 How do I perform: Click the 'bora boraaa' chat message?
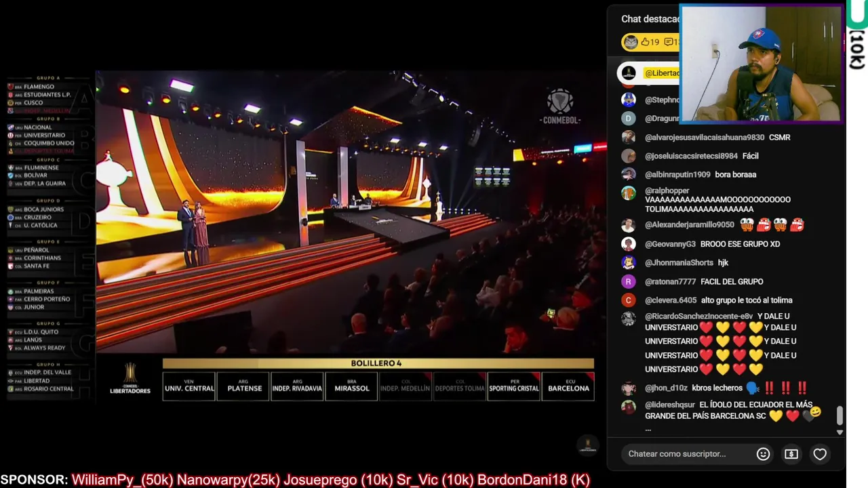(735, 175)
